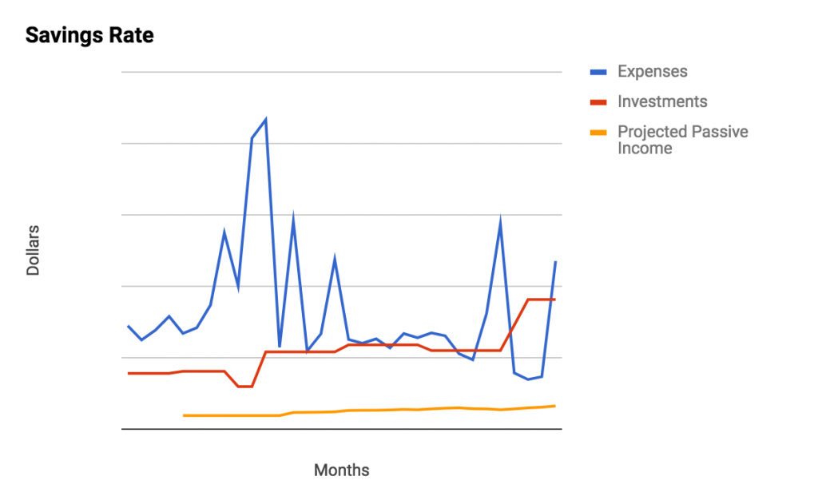This screenshot has height=504, width=818.
Task: Click the start of the red Investments line
Action: pos(129,373)
